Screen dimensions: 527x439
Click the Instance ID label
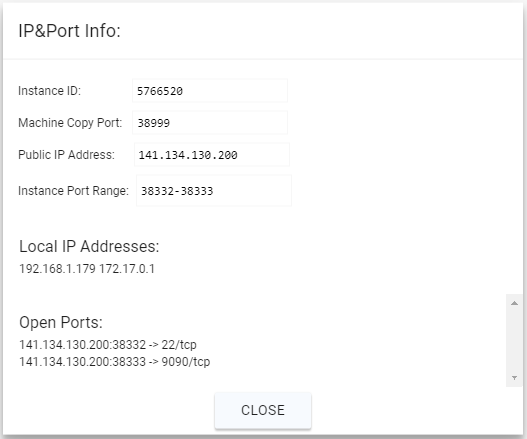49,91
